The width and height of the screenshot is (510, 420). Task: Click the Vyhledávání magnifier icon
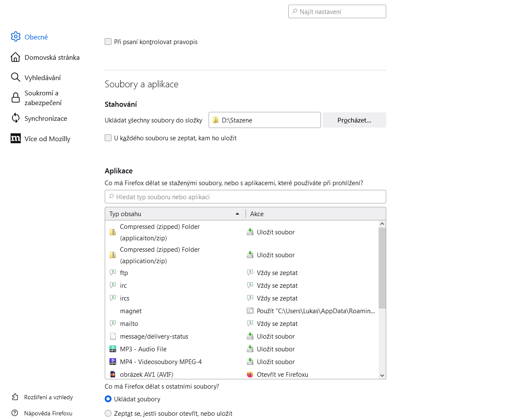click(x=16, y=78)
